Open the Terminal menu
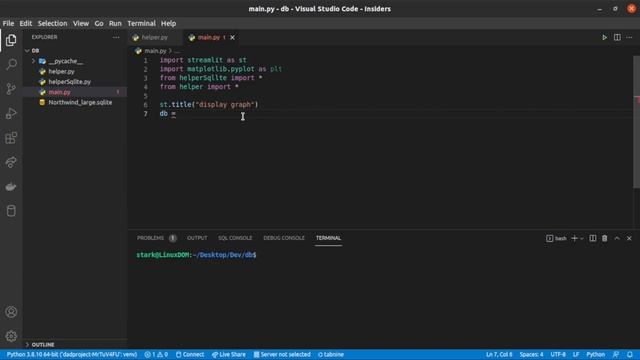640x360 pixels. (x=141, y=23)
